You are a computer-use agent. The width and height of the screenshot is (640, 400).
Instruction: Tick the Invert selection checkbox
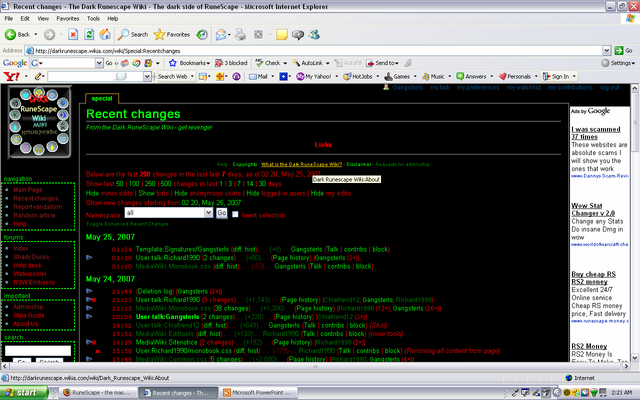235,214
